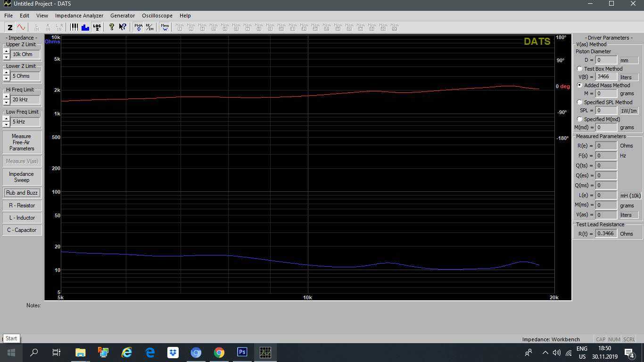Increase Upper Z Limit with up arrow
Image resolution: width=644 pixels, height=362 pixels.
pos(6,51)
